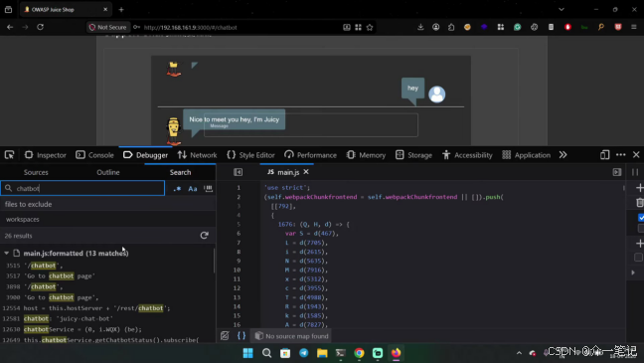This screenshot has height=363, width=644.
Task: Reload the page with the refresh icon
Action: tap(40, 27)
